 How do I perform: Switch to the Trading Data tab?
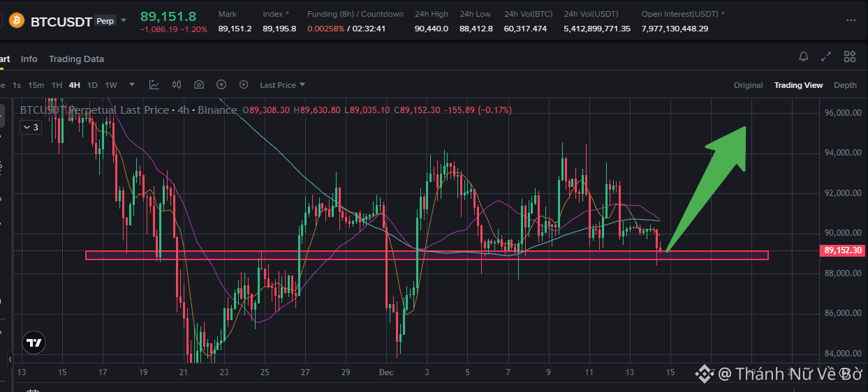[76, 59]
